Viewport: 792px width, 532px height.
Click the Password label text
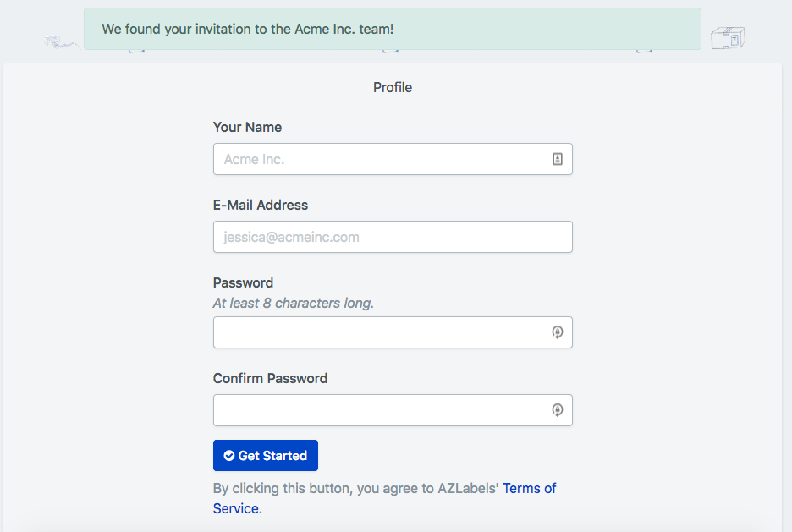click(x=243, y=282)
